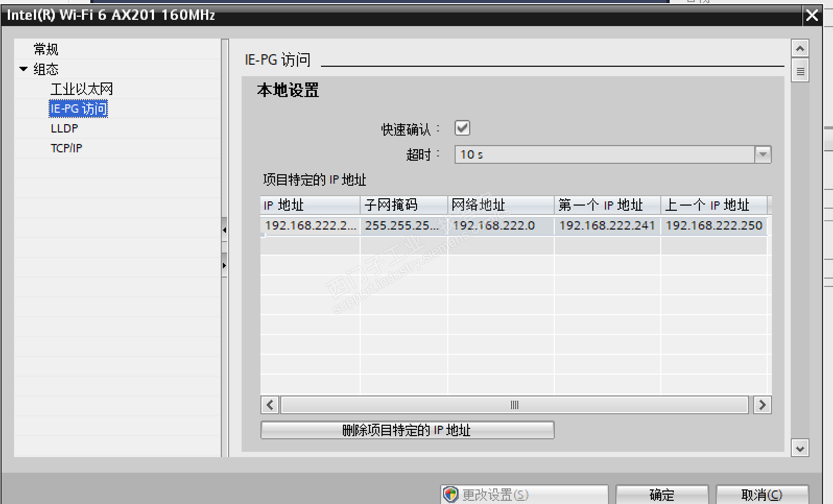
Task: Collapse the 组态 tree node
Action: (23, 69)
